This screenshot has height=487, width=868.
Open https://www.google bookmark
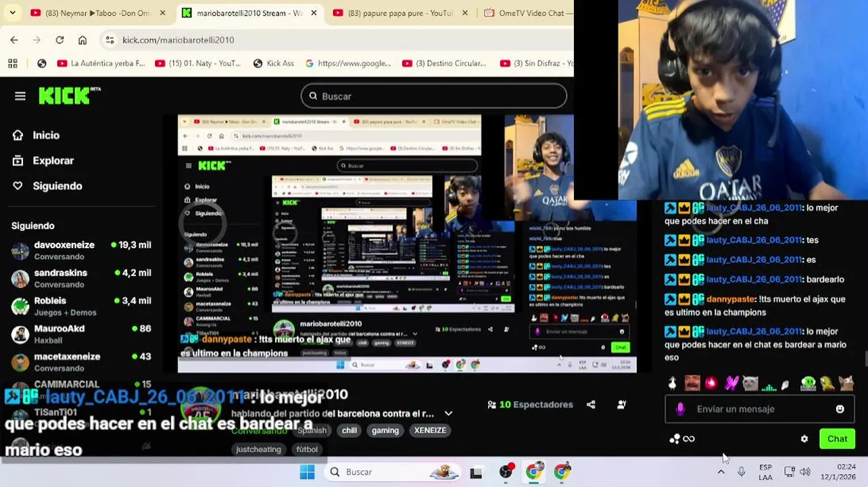click(x=348, y=63)
